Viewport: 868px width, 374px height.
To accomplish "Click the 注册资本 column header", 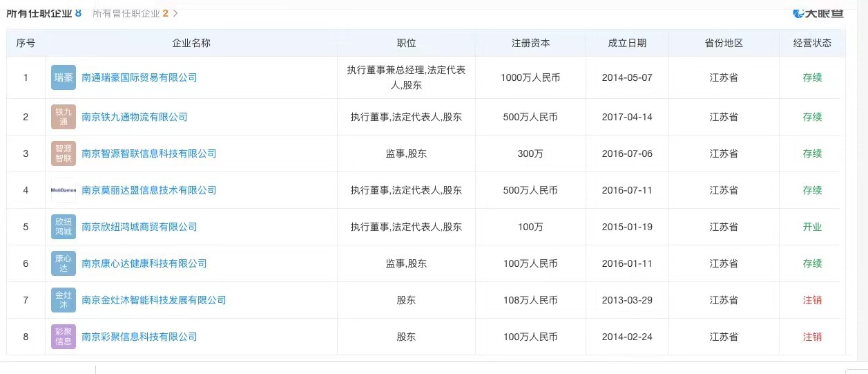I will pyautogui.click(x=530, y=43).
